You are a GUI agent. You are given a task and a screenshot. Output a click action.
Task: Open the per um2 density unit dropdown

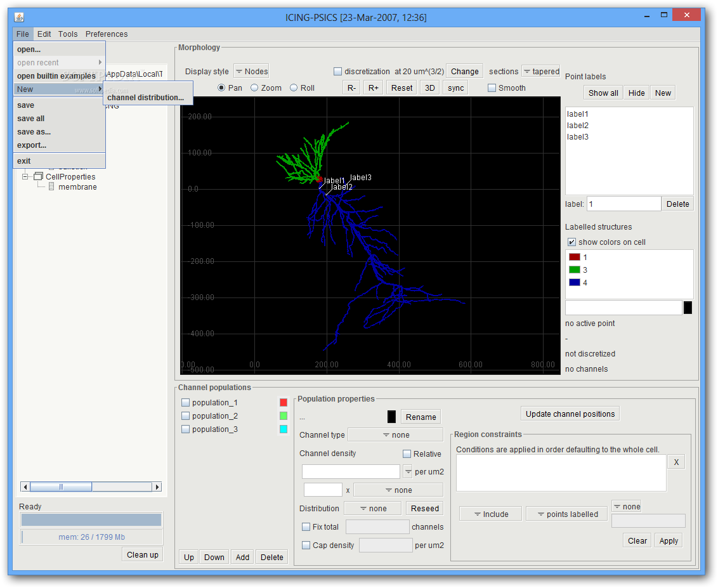[408, 472]
